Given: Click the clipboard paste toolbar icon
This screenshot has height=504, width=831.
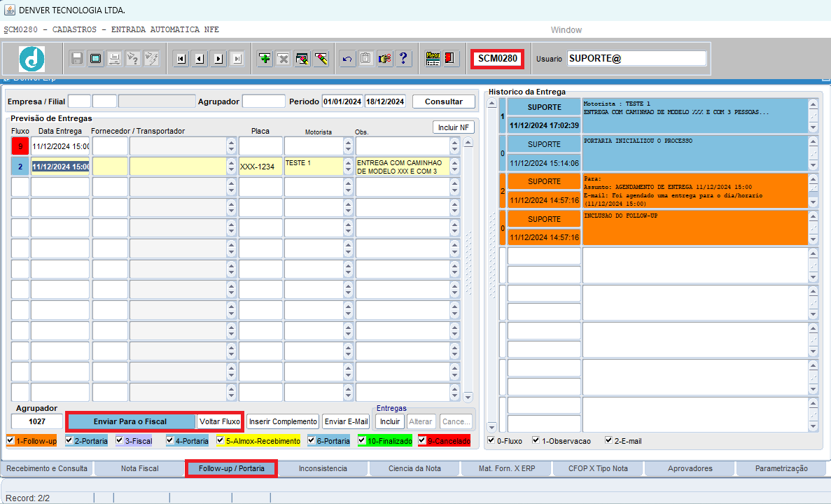Looking at the screenshot, I should 365,58.
